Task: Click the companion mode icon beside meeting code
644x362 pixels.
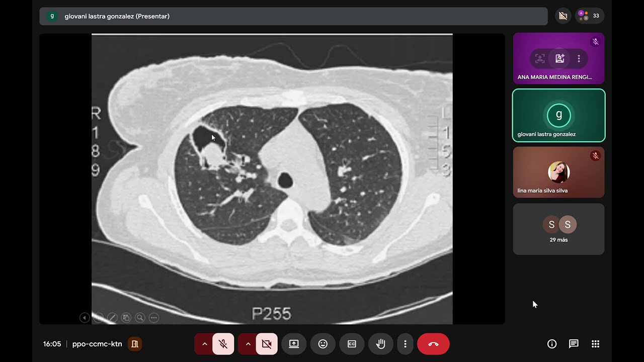Action: (x=135, y=344)
